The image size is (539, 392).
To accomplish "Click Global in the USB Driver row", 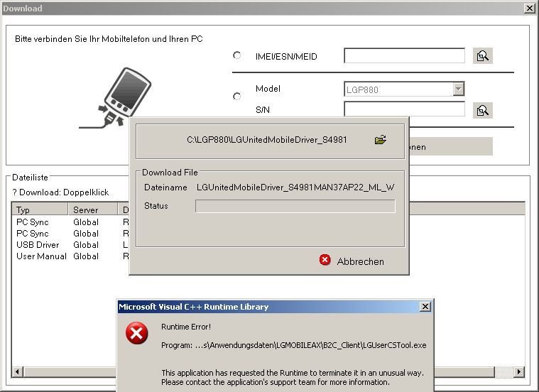I will coord(86,245).
